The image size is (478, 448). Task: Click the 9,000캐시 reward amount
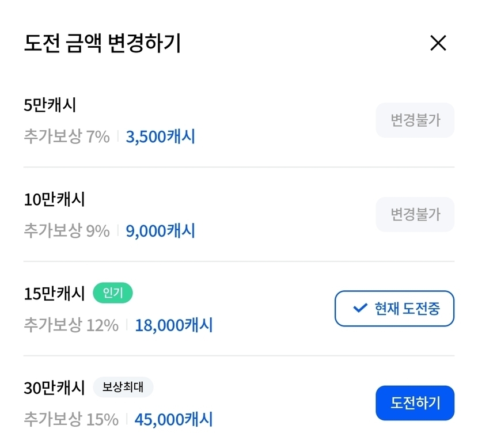160,231
